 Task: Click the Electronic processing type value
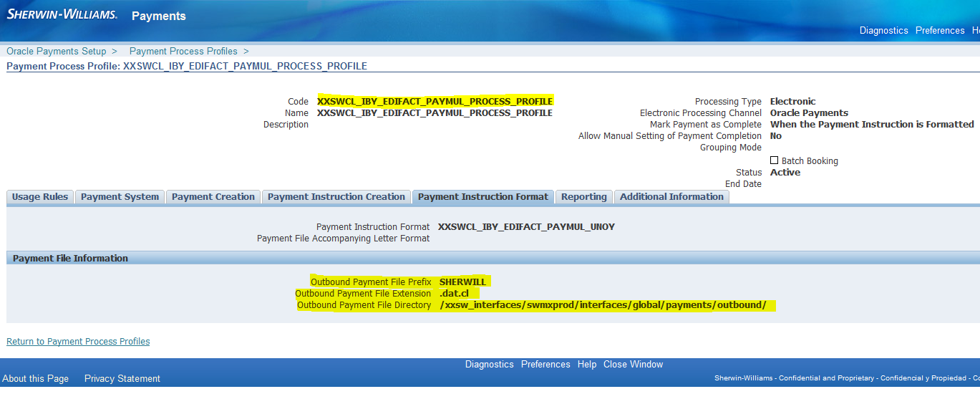(x=792, y=102)
